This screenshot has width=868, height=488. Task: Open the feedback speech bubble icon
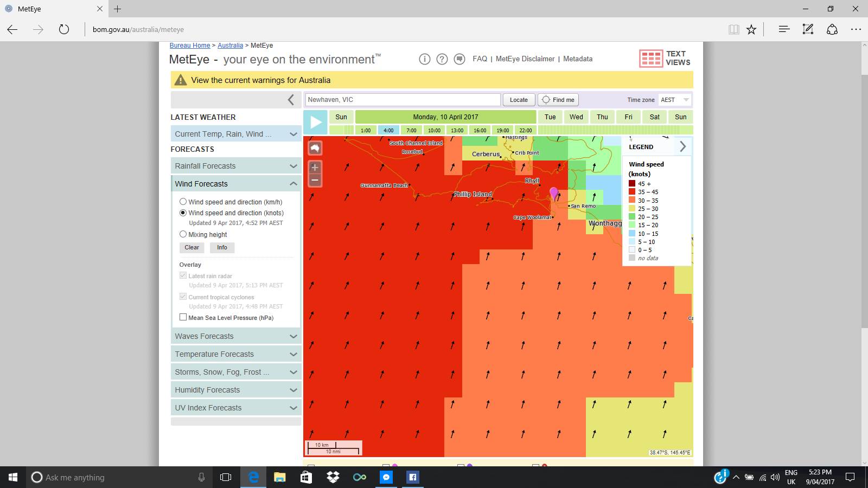459,59
